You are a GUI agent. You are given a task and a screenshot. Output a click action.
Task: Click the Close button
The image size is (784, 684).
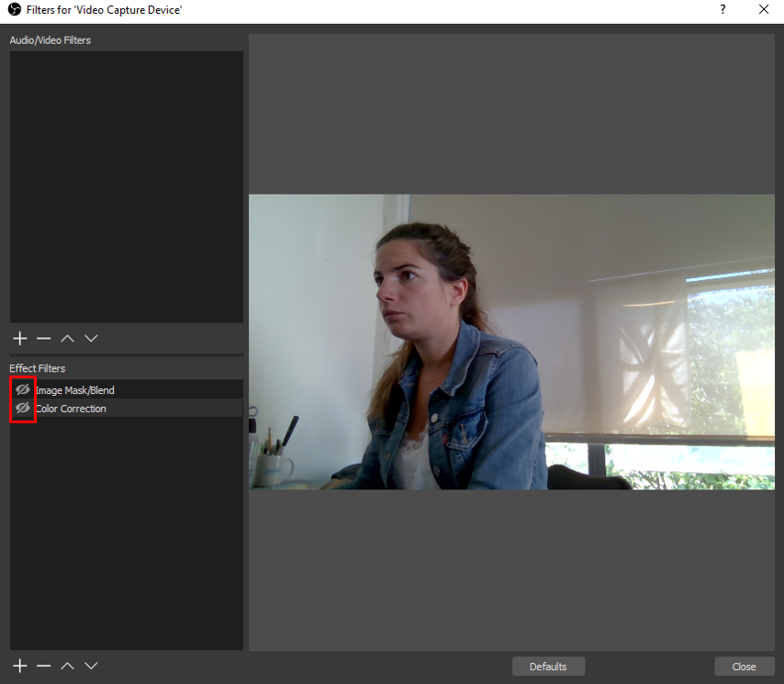tap(744, 667)
